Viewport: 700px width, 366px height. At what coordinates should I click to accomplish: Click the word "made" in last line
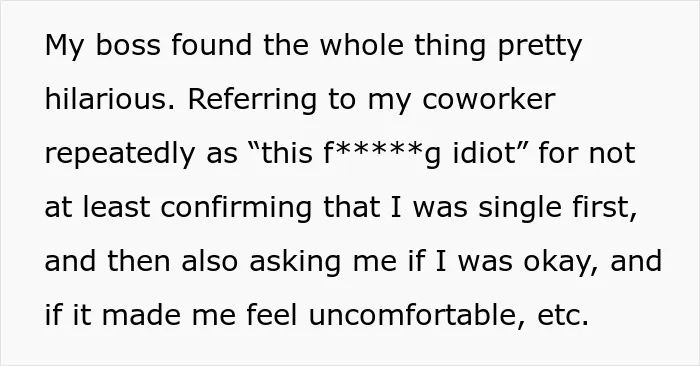pos(141,315)
